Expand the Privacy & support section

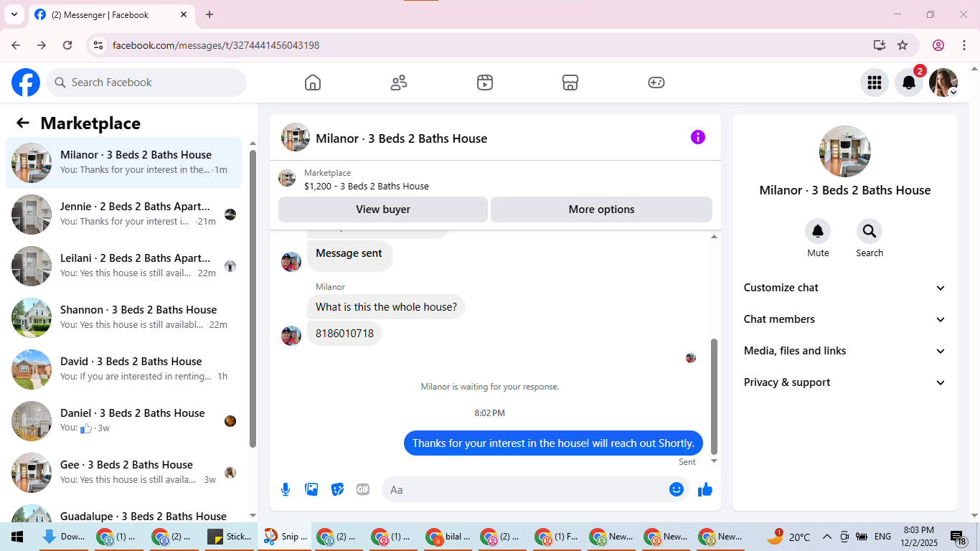845,382
